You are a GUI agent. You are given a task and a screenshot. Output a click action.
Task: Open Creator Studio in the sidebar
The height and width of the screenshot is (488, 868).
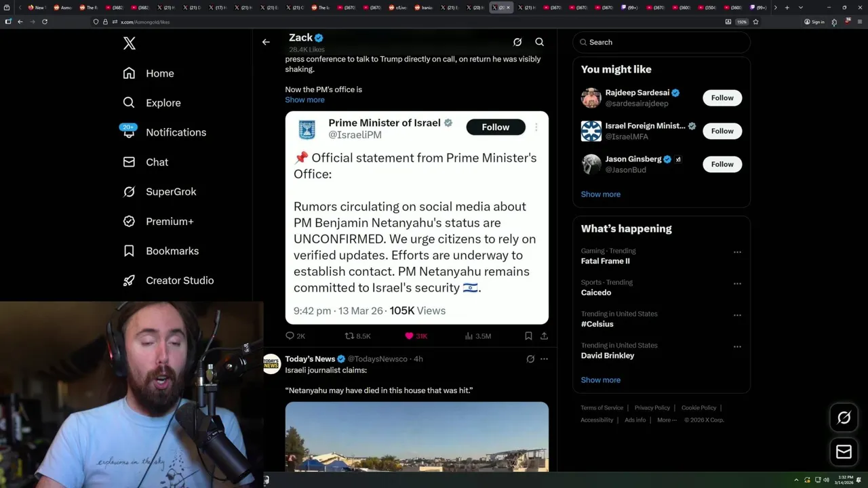coord(168,281)
